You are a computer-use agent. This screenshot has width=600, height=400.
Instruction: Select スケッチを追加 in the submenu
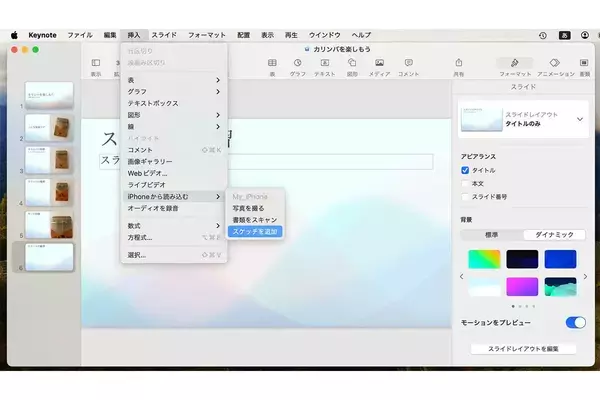click(255, 230)
